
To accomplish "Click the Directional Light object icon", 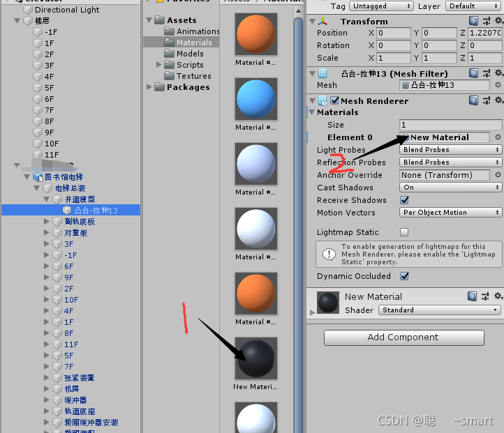I will (28, 10).
